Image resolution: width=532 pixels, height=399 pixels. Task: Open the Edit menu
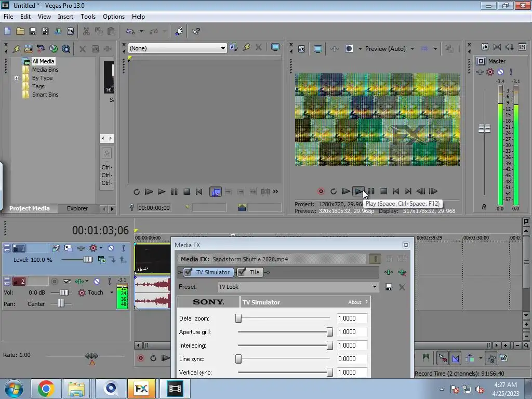pos(25,17)
